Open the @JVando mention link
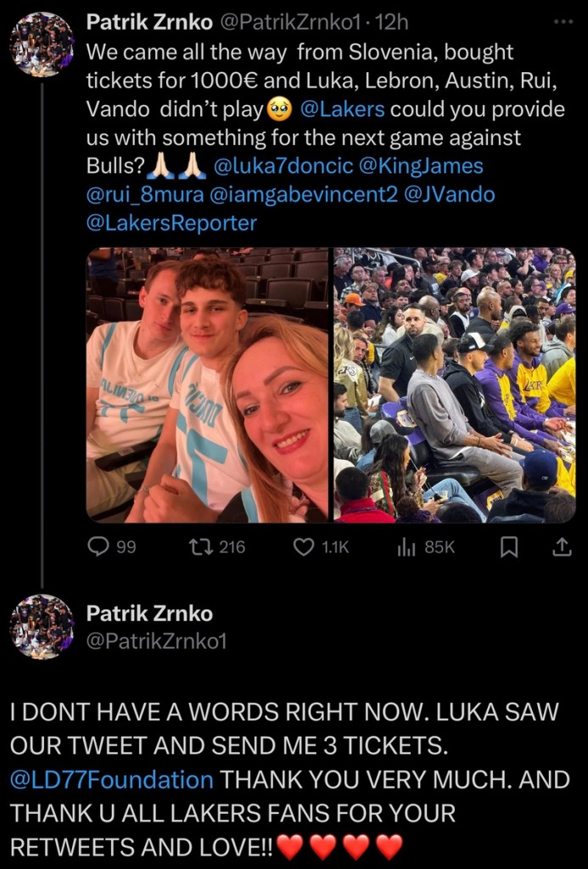 (x=452, y=194)
